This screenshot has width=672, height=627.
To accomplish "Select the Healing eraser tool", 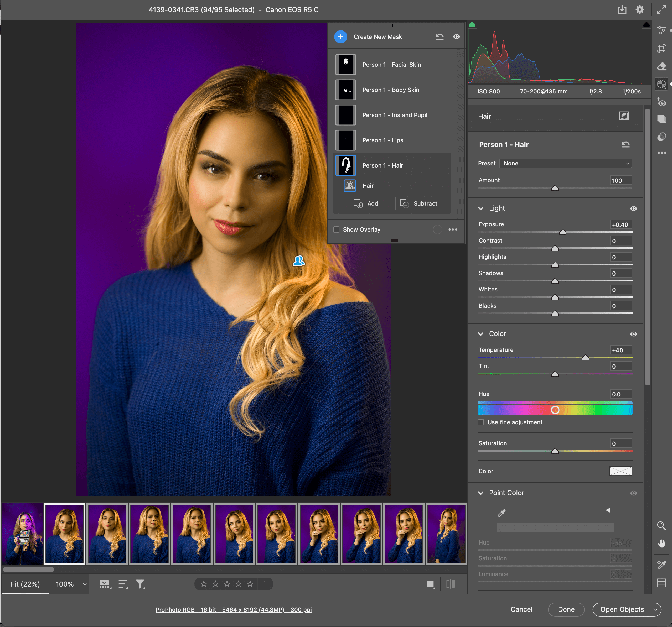I will click(x=661, y=66).
